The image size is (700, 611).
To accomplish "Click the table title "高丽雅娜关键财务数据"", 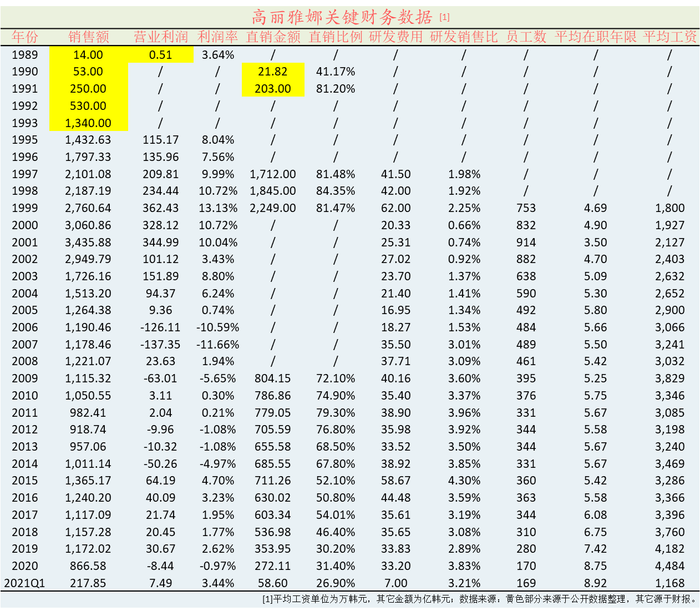I will [x=342, y=17].
